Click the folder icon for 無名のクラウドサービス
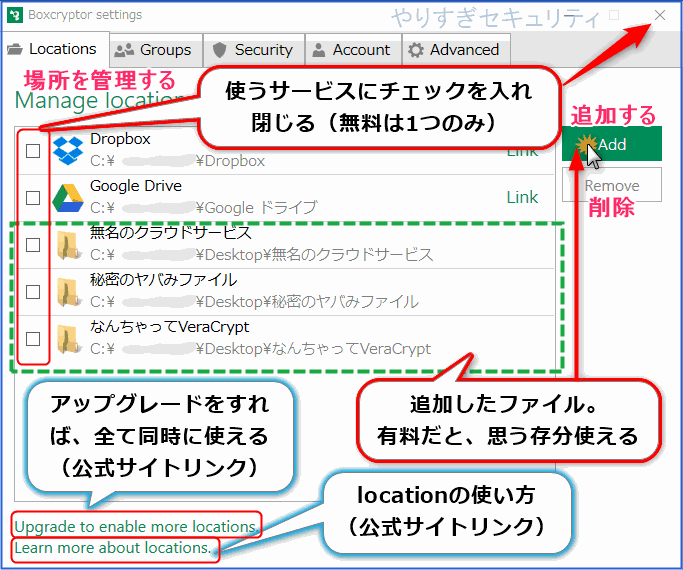This screenshot has width=683, height=570. (x=68, y=245)
